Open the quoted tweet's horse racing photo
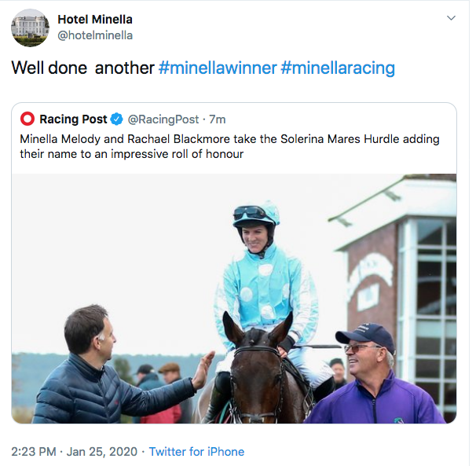 tap(234, 299)
